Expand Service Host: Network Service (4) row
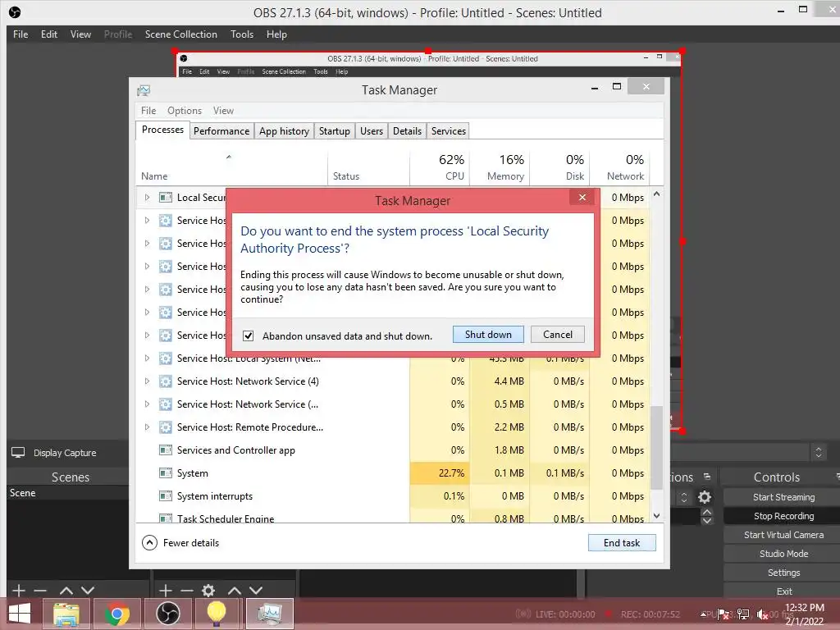Screen dimensions: 840x630 point(147,381)
